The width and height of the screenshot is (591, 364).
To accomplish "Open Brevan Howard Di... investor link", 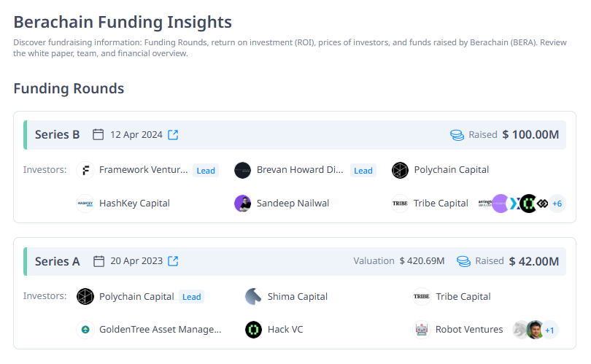I will (300, 170).
